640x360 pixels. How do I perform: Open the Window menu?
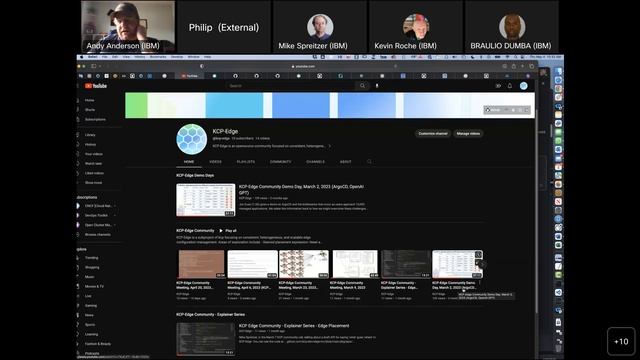pyautogui.click(x=193, y=57)
